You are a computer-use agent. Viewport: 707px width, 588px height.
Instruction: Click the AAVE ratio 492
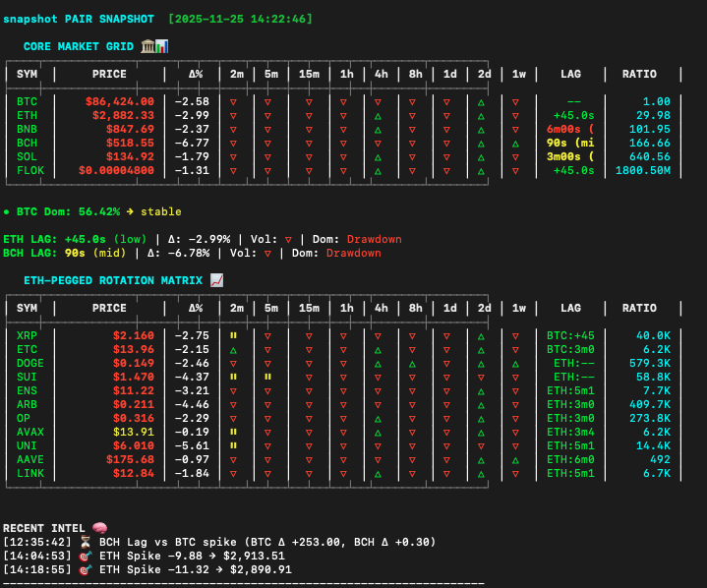pos(660,459)
